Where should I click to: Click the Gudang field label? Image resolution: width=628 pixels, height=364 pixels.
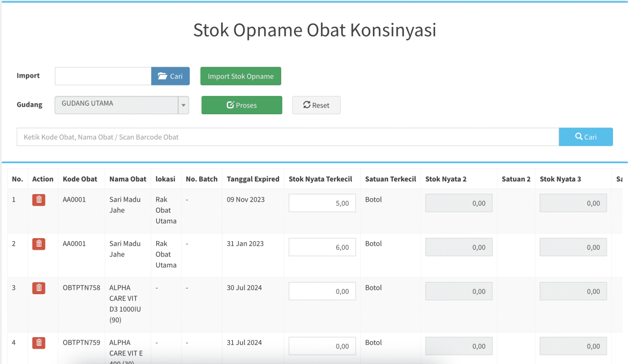tap(29, 105)
